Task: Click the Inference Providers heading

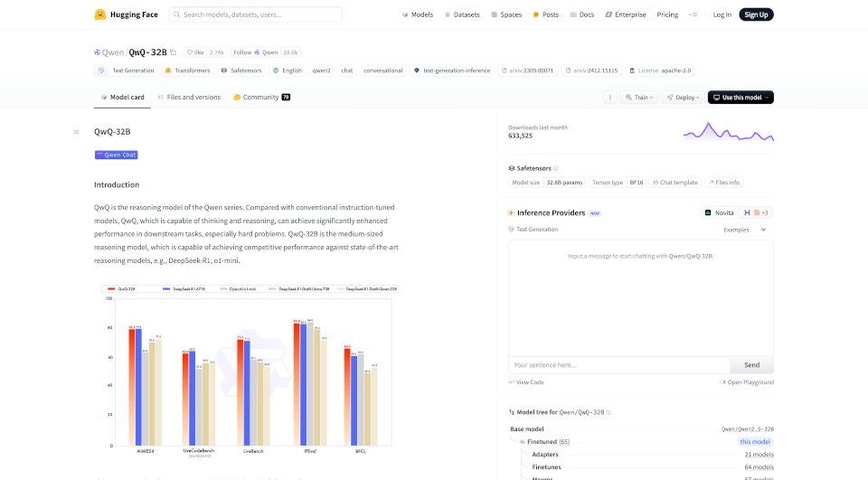Action: 551,212
